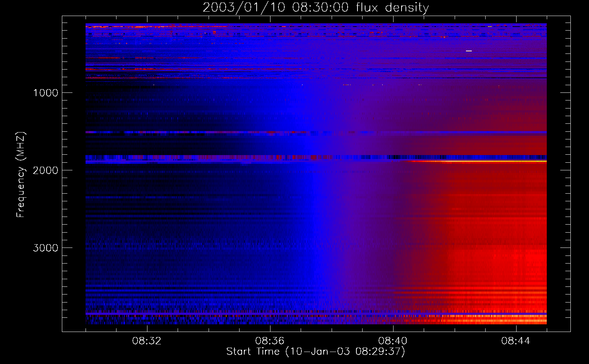Image resolution: width=589 pixels, height=364 pixels.
Task: Select the 08:36 time tick label
Action: tap(270, 341)
